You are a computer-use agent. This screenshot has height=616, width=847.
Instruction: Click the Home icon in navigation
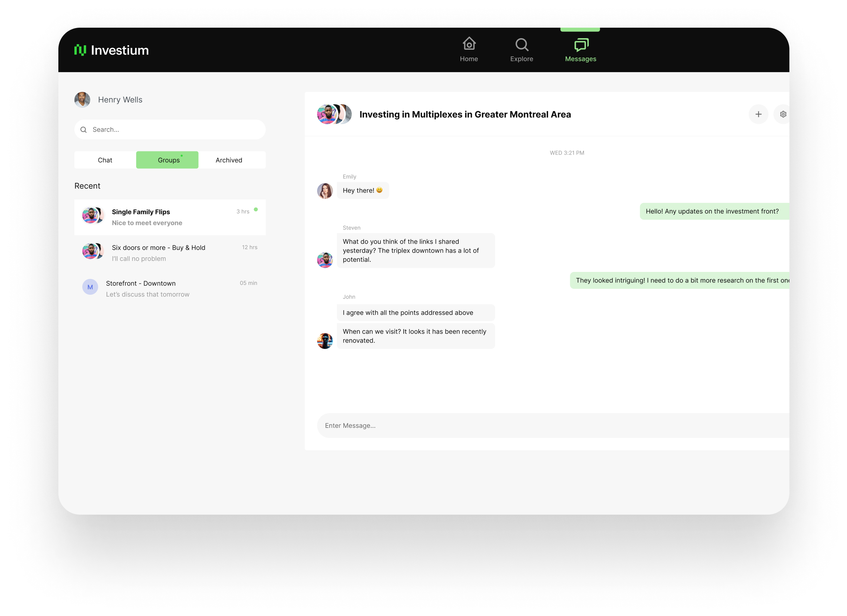(x=469, y=44)
